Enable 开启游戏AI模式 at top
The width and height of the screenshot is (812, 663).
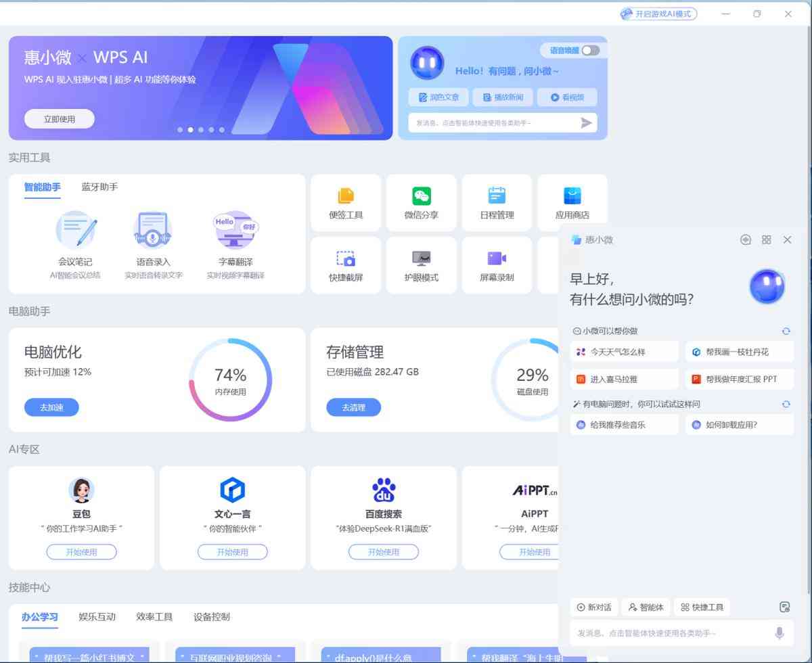click(658, 13)
